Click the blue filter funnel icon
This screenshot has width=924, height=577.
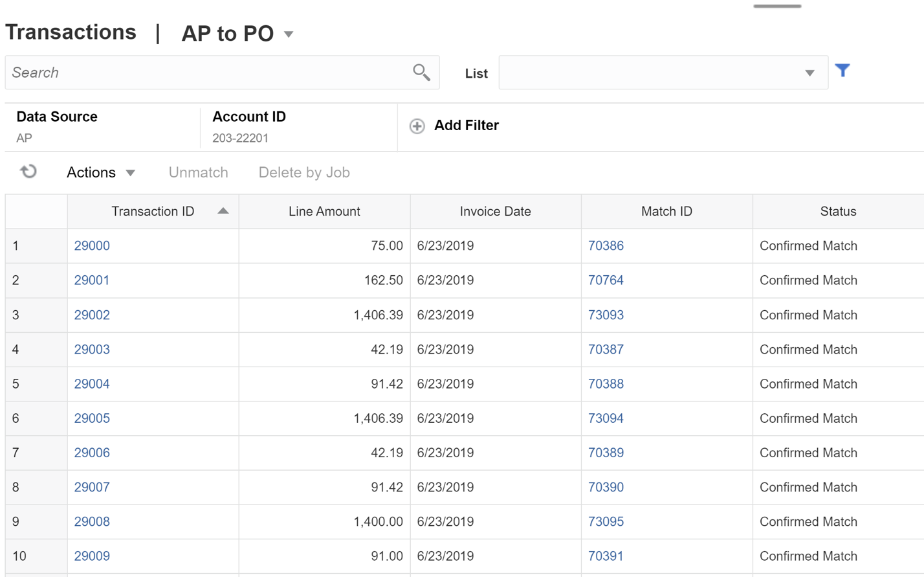[842, 71]
